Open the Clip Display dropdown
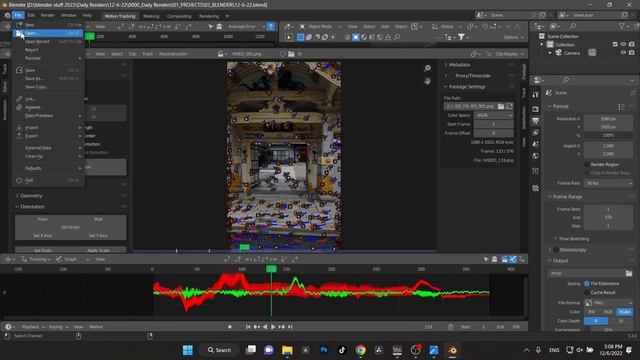The width and height of the screenshot is (640, 360). (x=505, y=54)
